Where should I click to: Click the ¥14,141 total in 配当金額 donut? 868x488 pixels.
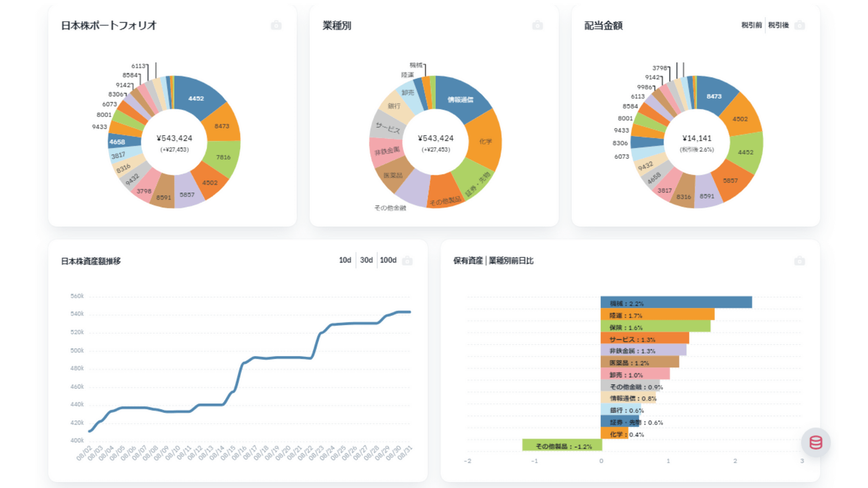coord(697,138)
